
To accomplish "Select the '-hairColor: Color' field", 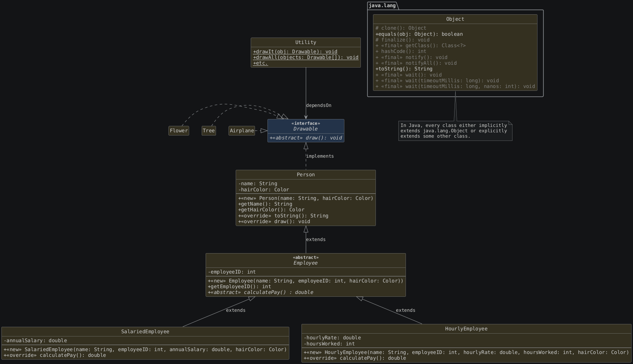I will (x=264, y=190).
